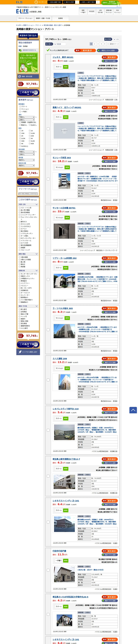This screenshot has width=138, height=644.
Task: Click the magnifier on the top この条件で検索 button
Action: click(x=35, y=93)
